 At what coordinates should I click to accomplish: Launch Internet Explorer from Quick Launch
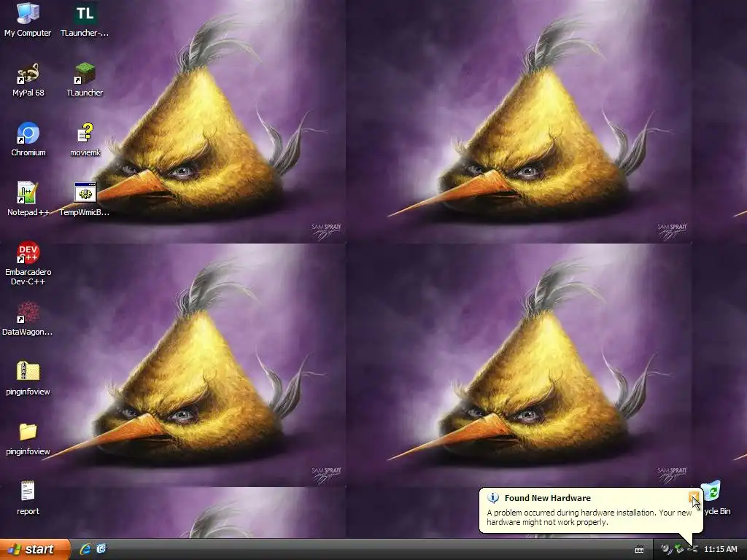pos(85,549)
